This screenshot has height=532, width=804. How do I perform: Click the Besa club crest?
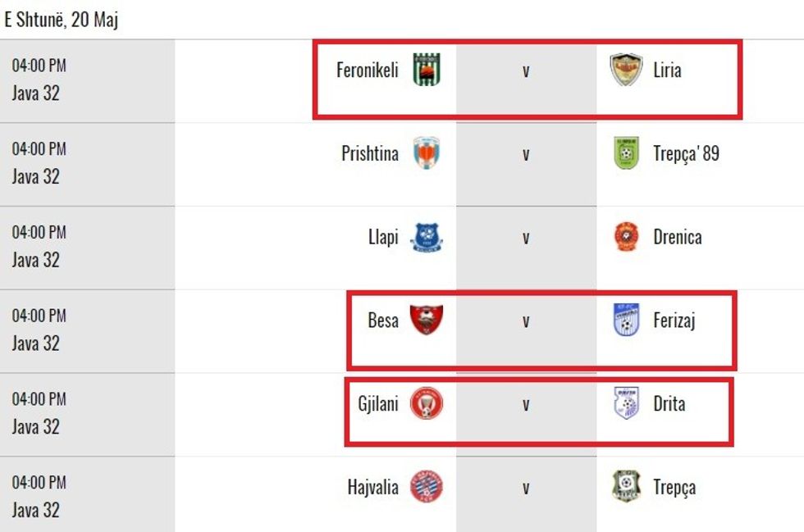pyautogui.click(x=427, y=320)
